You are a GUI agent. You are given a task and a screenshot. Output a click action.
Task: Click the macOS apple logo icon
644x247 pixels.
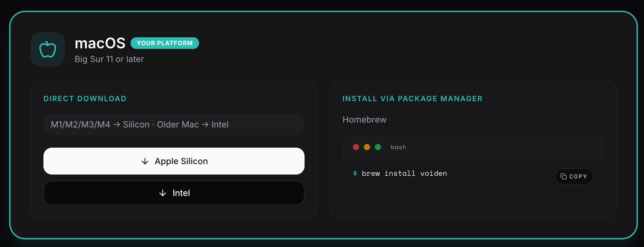tap(48, 49)
